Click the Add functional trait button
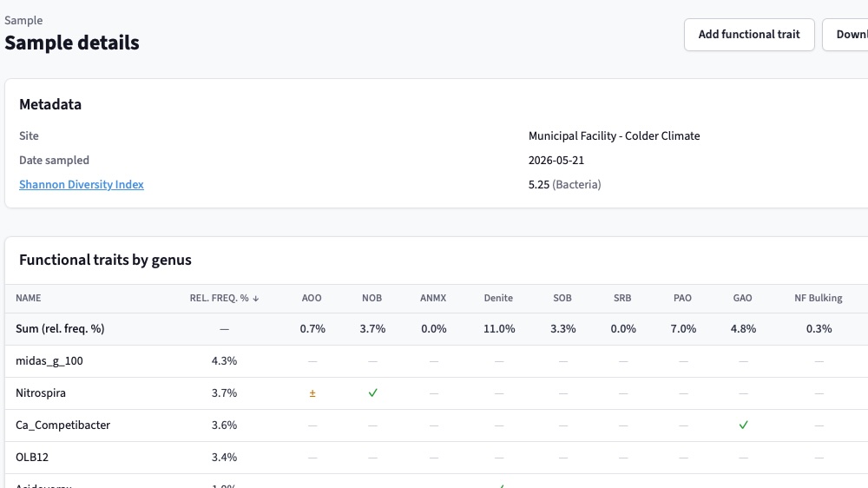Viewport: 868px width, 488px height. pyautogui.click(x=749, y=35)
